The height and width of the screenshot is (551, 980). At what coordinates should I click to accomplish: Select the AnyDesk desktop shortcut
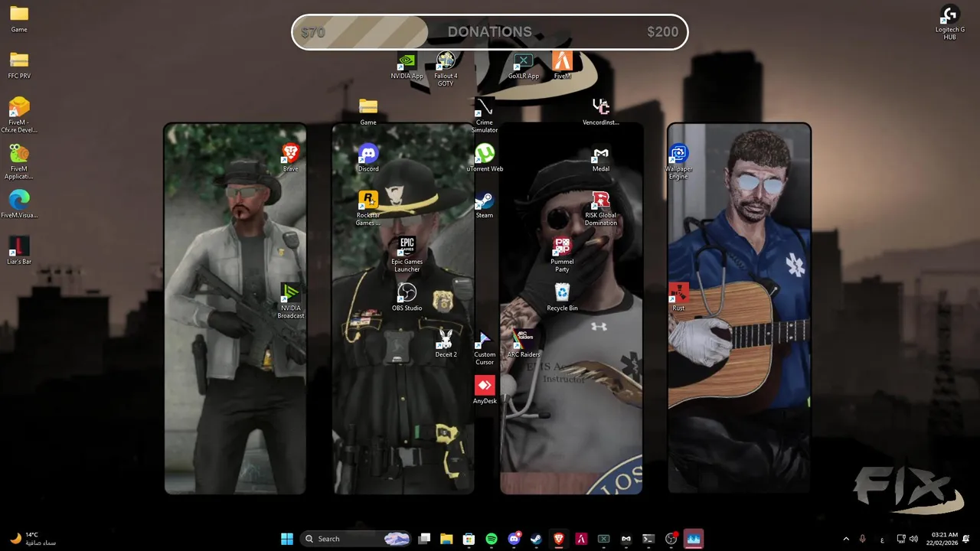point(485,390)
